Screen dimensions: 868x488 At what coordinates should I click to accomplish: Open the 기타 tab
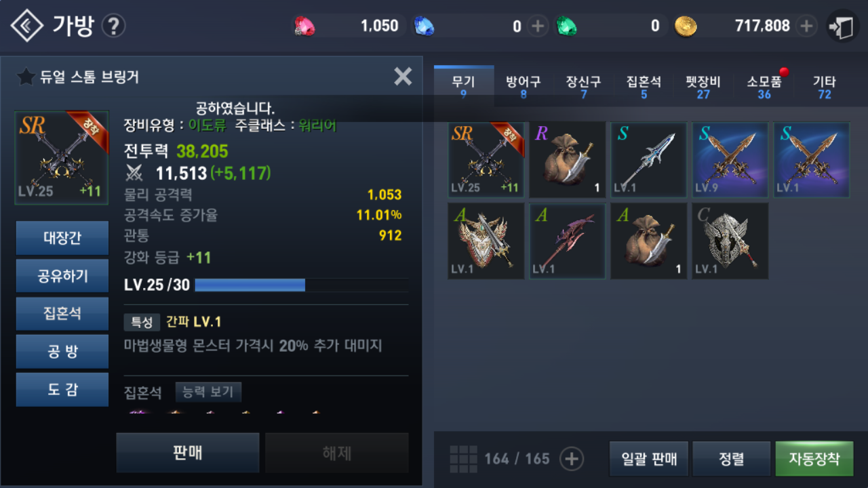point(825,87)
